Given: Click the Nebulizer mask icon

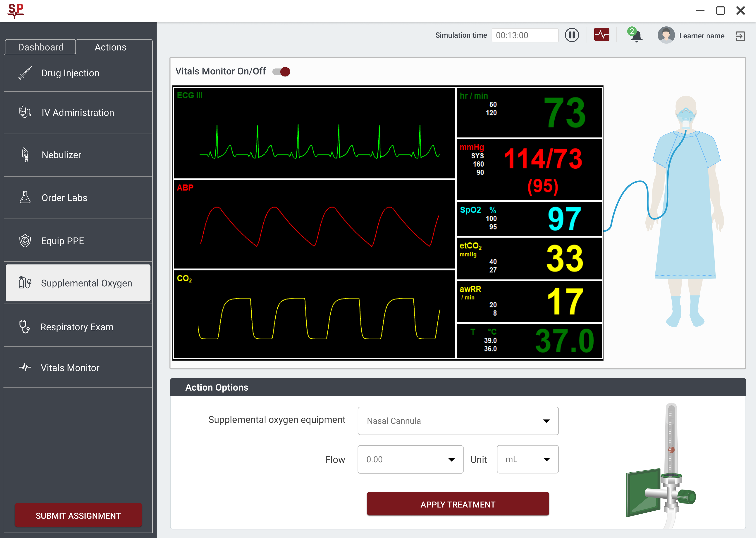Looking at the screenshot, I should pyautogui.click(x=25, y=155).
